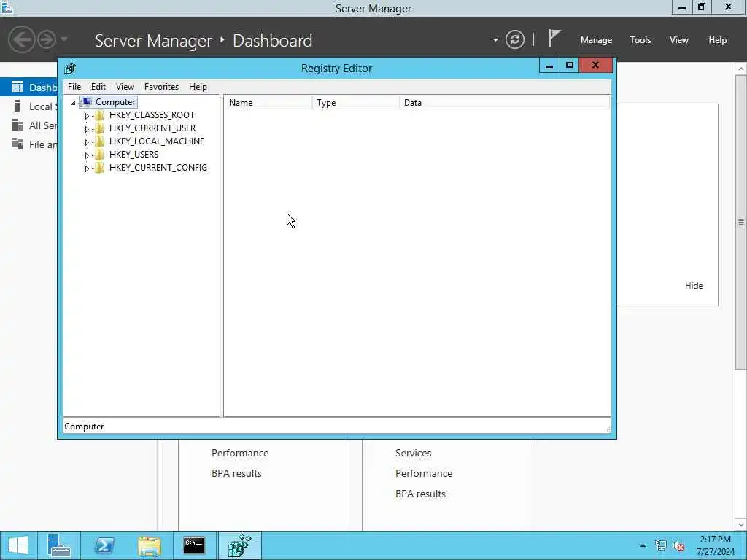Viewport: 747px width, 560px height.
Task: Expand the HKEY_CLASSES_ROOT key
Action: (x=87, y=116)
